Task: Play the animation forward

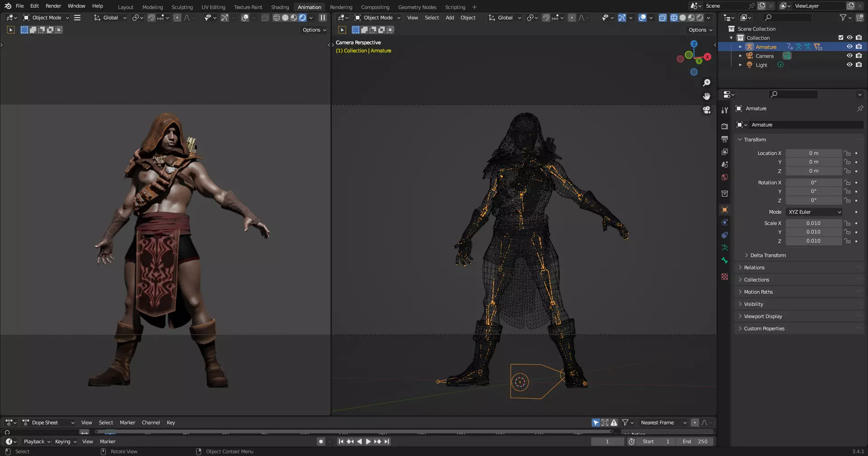Action: (x=368, y=442)
